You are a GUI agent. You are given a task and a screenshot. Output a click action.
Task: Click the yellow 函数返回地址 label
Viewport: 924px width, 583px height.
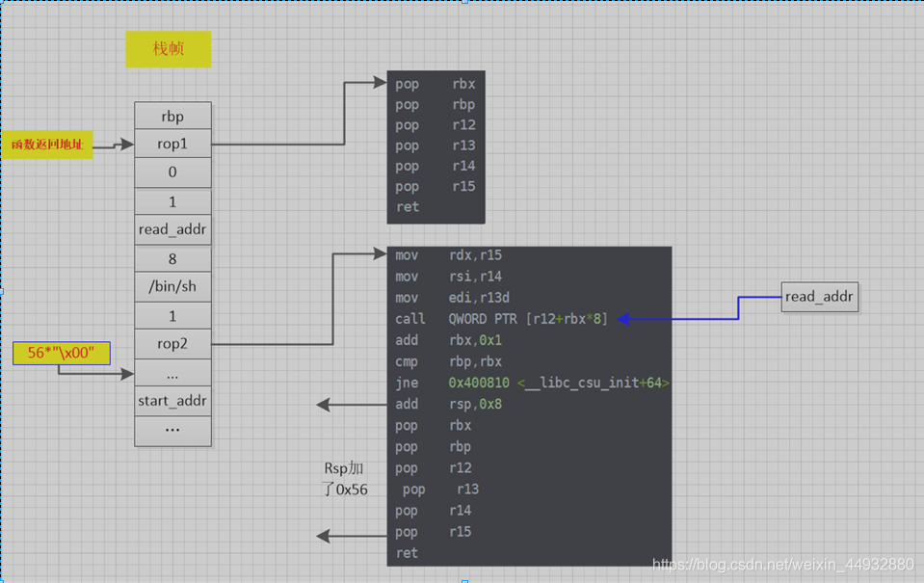point(47,145)
